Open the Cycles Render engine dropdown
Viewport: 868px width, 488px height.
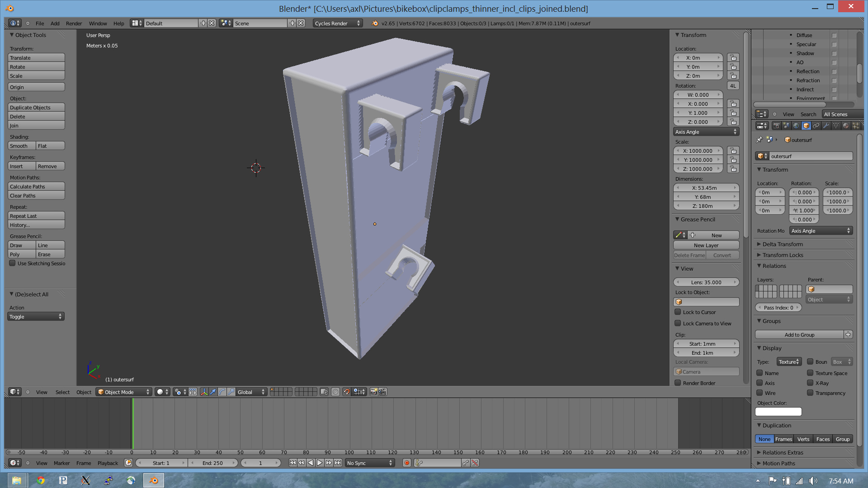337,23
